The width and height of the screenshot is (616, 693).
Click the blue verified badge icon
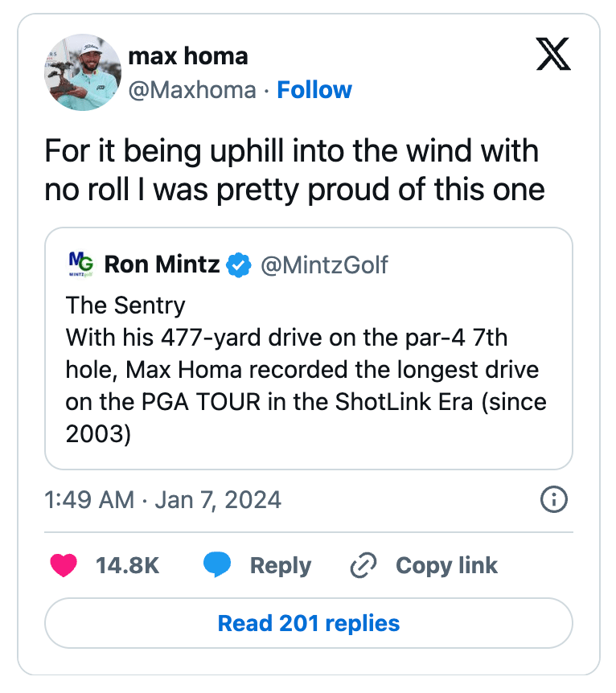coord(239,264)
